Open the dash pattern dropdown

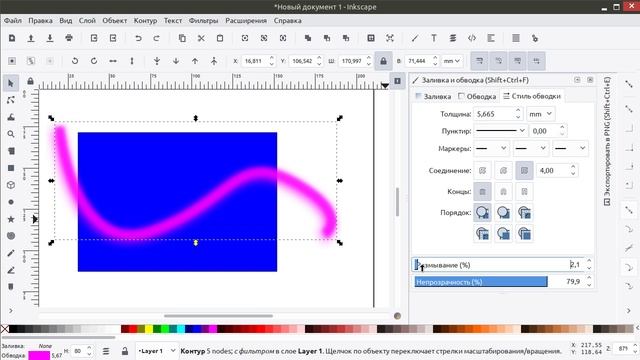click(500, 131)
